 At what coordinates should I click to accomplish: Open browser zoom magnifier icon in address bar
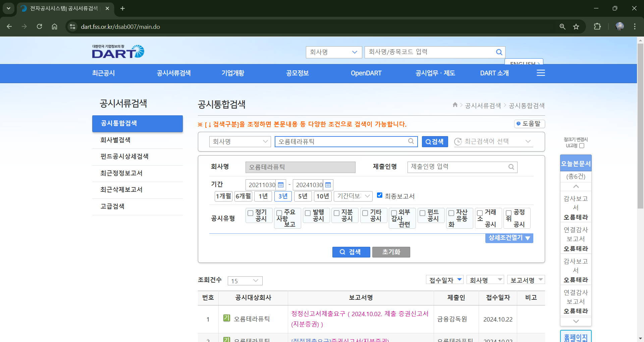[562, 26]
